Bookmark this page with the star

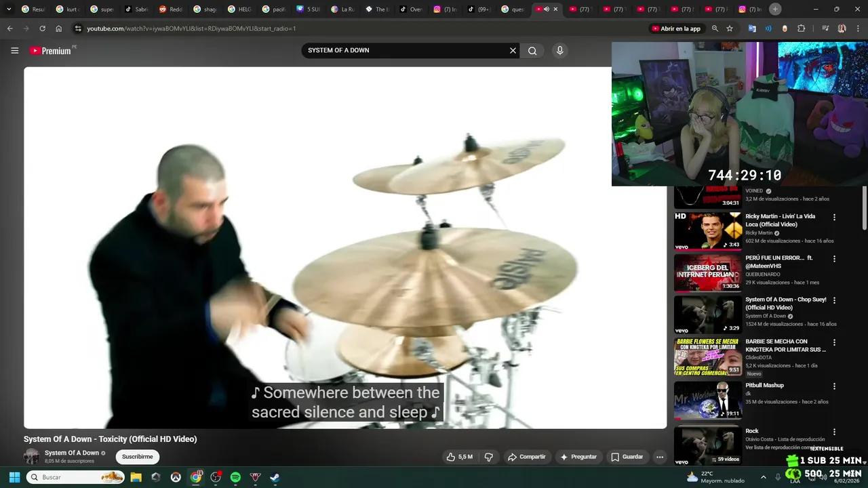730,28
